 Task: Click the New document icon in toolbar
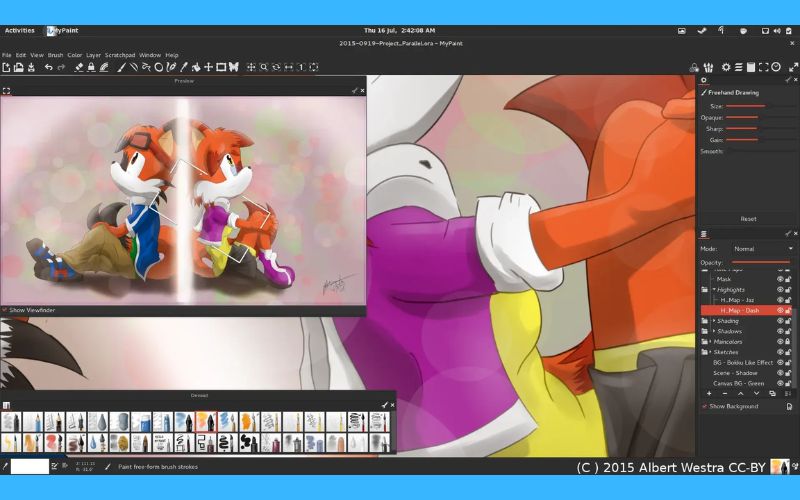tap(6, 67)
